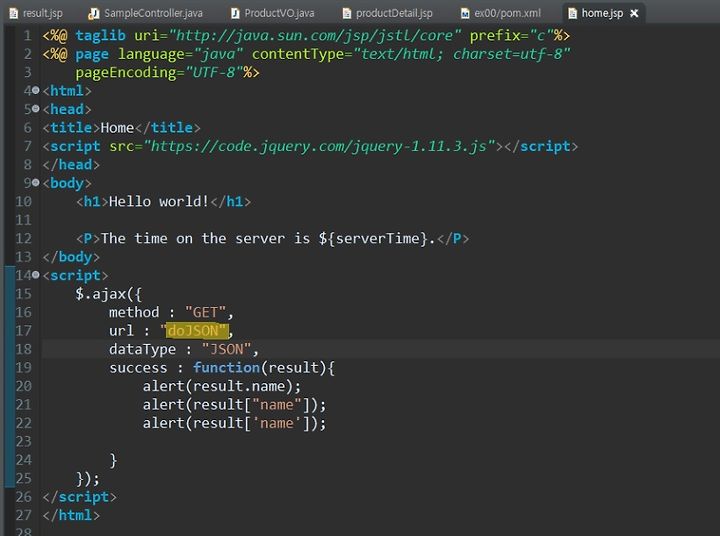Click the ${serverTime} expression

pos(373,238)
